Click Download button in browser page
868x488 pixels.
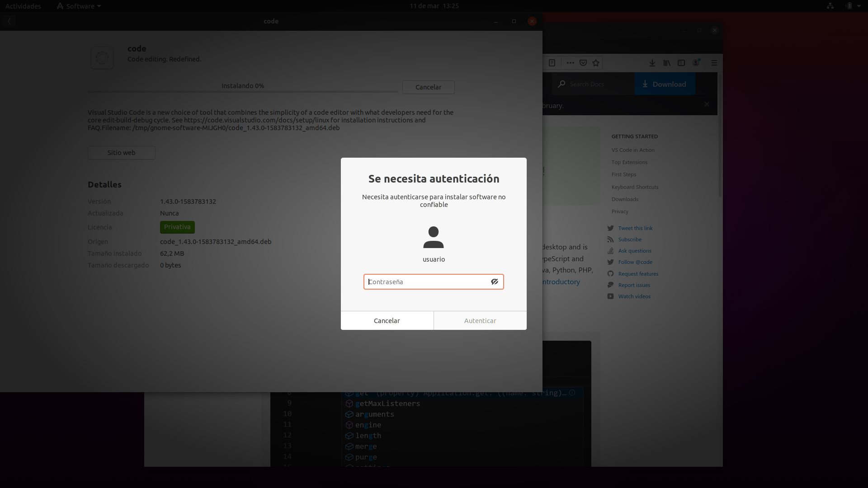665,84
